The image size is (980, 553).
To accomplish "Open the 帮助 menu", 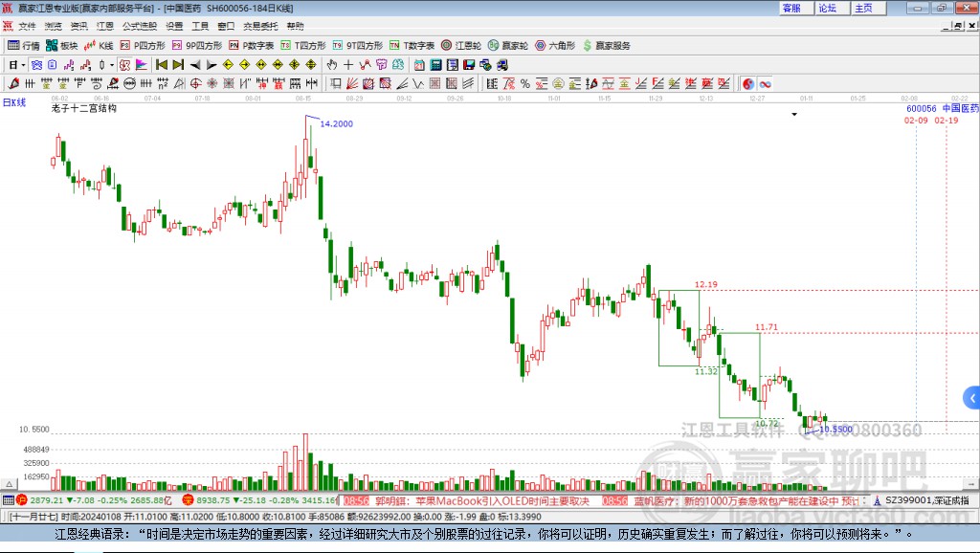I will [295, 26].
